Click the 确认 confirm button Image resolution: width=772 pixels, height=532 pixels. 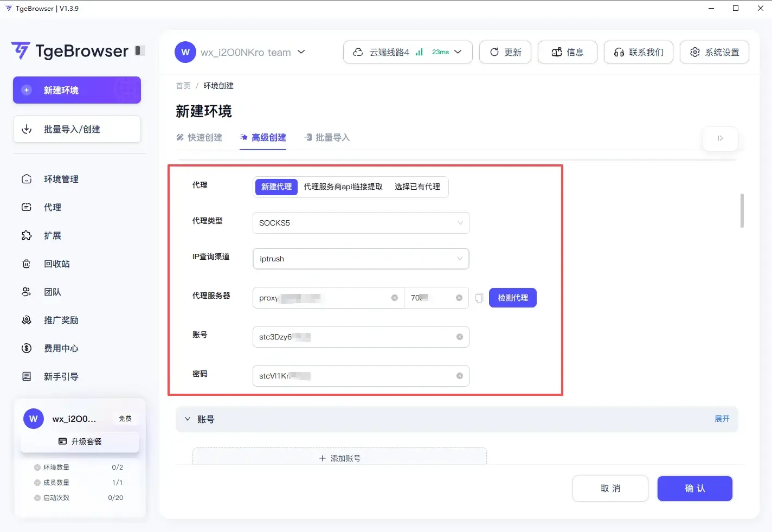point(695,489)
